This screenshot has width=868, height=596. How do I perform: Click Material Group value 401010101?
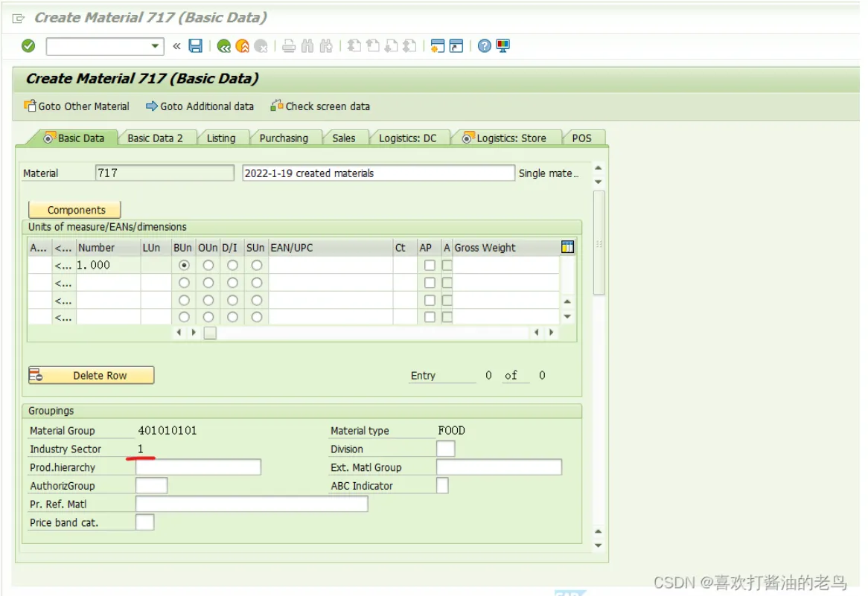167,431
